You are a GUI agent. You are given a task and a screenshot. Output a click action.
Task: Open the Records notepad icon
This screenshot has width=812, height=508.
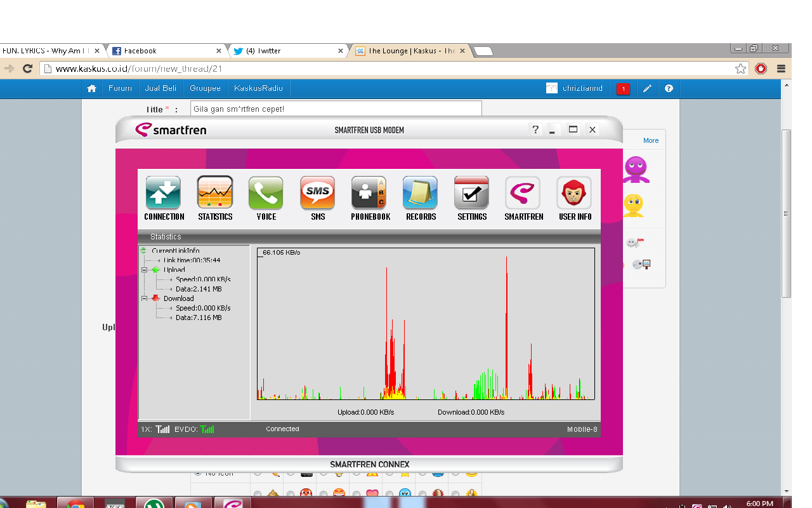click(421, 193)
